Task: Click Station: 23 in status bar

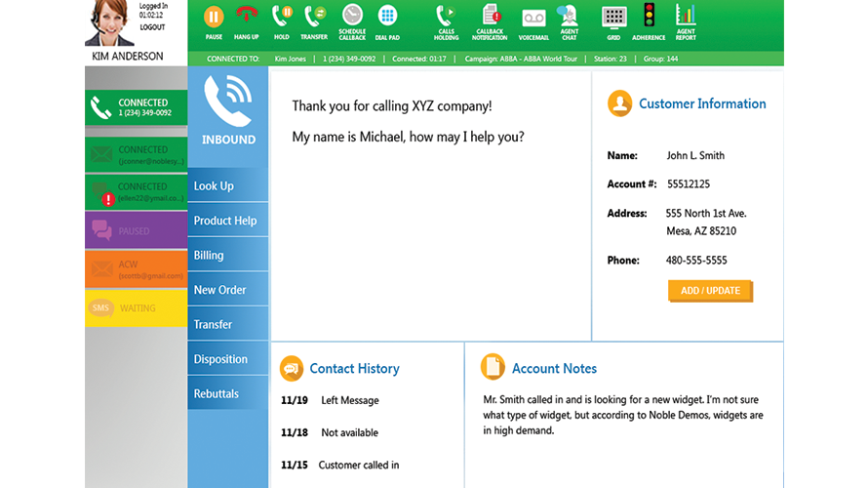Action: pyautogui.click(x=610, y=59)
